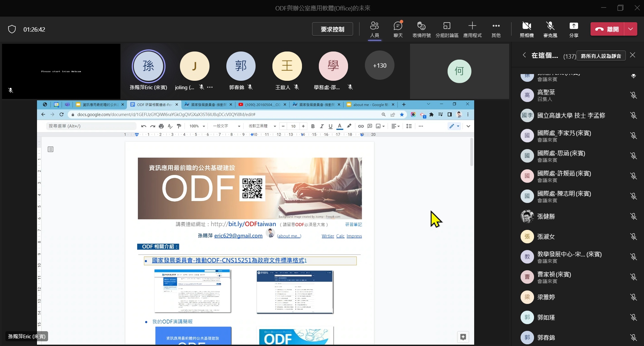Toggle the 麥克風 microphone unmute
The image size is (644, 346).
coord(550,29)
